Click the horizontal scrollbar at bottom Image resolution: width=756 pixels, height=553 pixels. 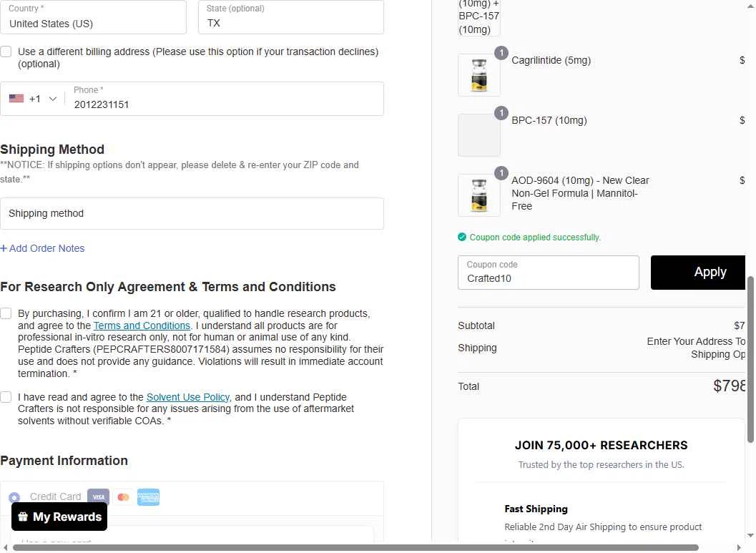click(x=355, y=548)
